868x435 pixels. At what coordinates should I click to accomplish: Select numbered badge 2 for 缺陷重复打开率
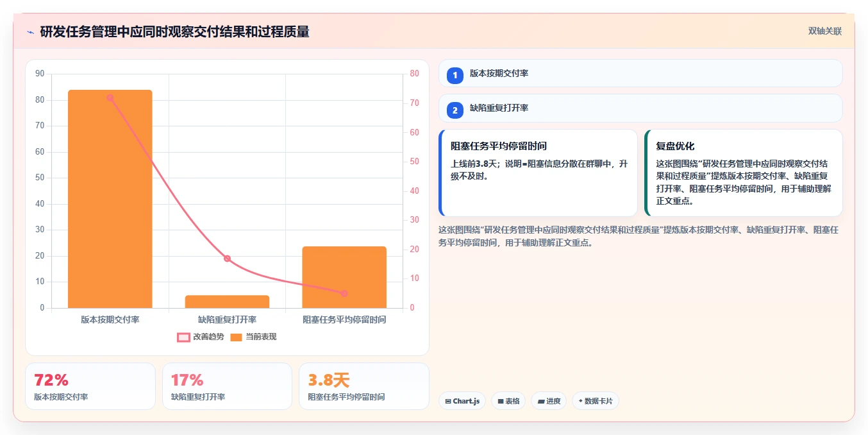point(455,110)
